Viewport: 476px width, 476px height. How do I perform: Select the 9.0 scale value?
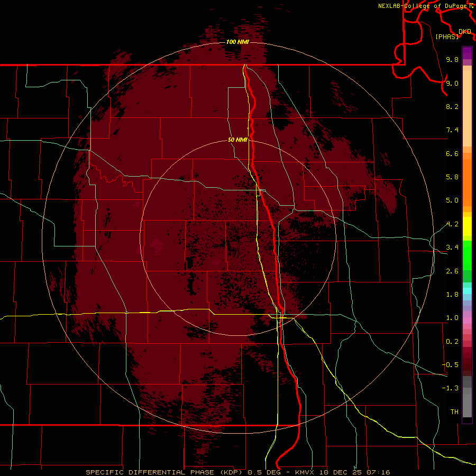(x=452, y=83)
